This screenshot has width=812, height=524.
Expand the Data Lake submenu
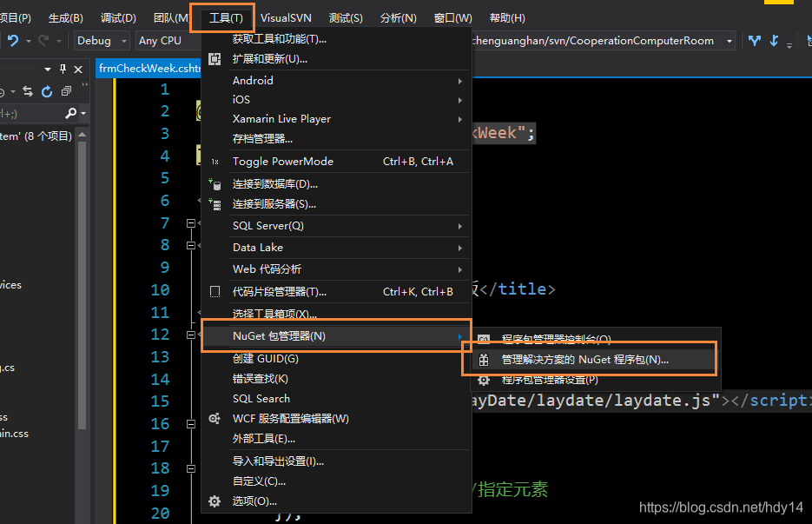click(x=334, y=248)
